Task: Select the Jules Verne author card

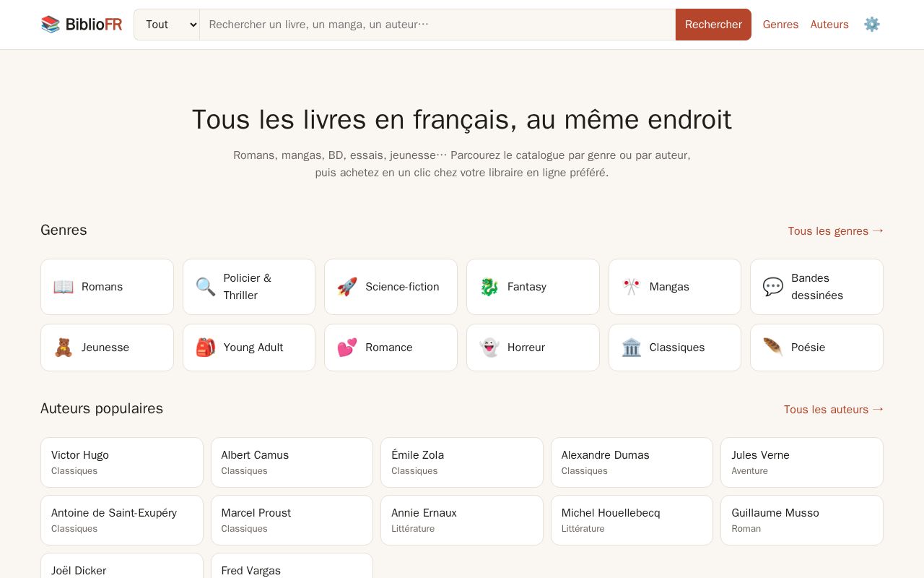Action: [802, 462]
